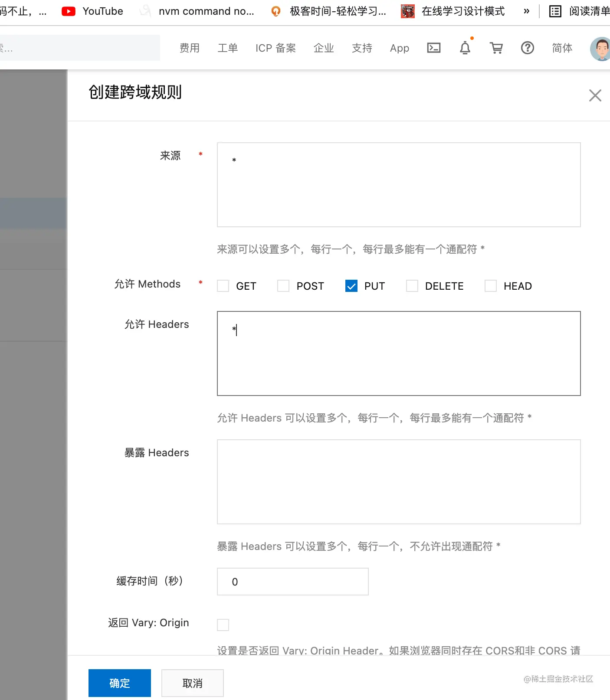Open the 费用 menu

click(190, 48)
